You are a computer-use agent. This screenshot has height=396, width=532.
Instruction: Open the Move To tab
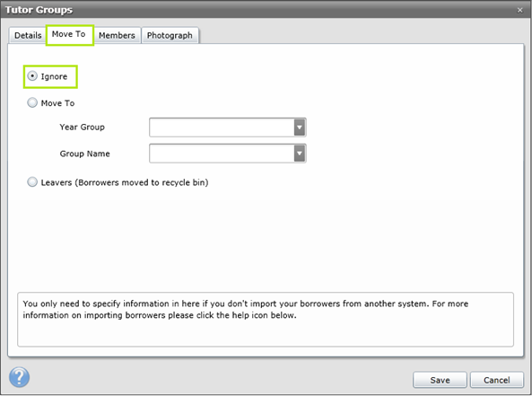[x=69, y=34]
